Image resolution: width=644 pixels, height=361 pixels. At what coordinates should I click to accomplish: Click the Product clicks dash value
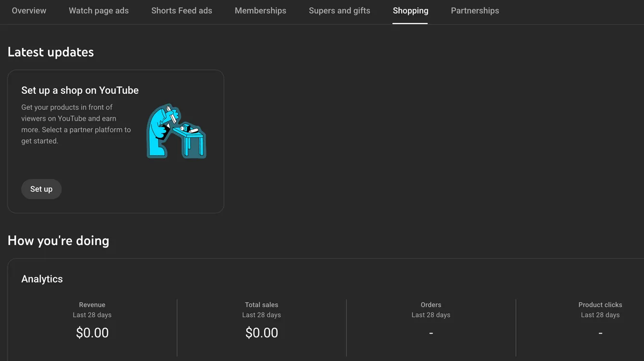point(600,333)
